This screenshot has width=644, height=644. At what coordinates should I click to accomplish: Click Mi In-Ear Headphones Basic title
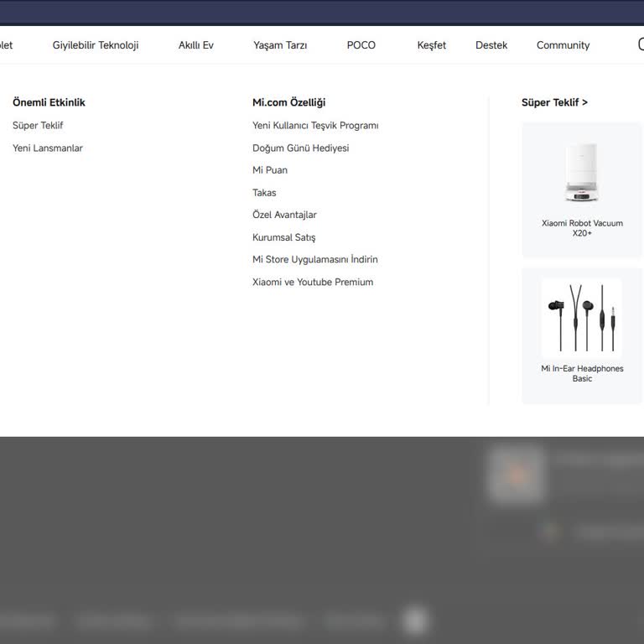click(x=582, y=373)
